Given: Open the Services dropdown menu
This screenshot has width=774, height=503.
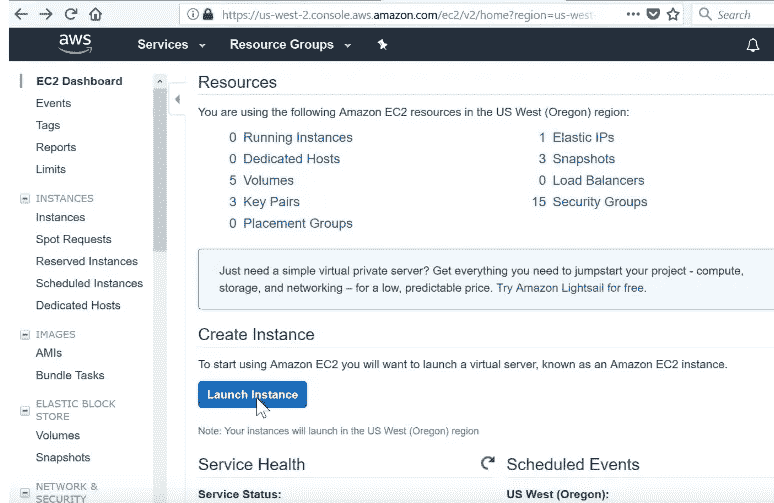Looking at the screenshot, I should pyautogui.click(x=171, y=44).
